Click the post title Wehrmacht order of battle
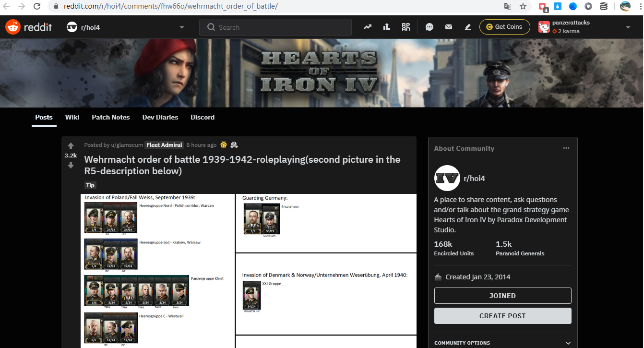The height and width of the screenshot is (348, 644). point(242,165)
